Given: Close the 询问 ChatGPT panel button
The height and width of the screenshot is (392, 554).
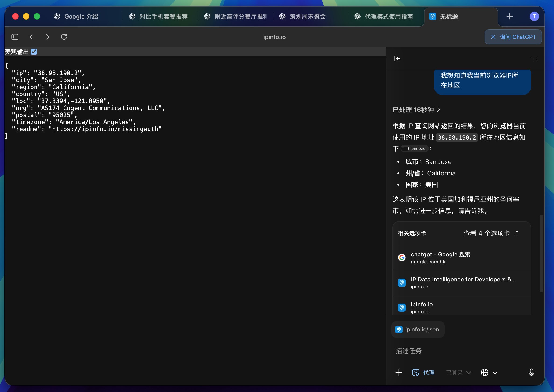Looking at the screenshot, I should (513, 37).
